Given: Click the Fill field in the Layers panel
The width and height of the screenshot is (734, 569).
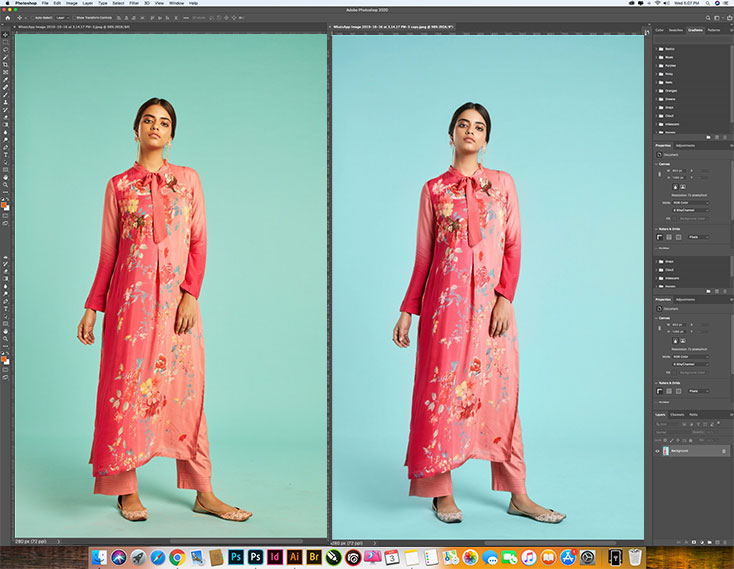Looking at the screenshot, I should [711, 440].
